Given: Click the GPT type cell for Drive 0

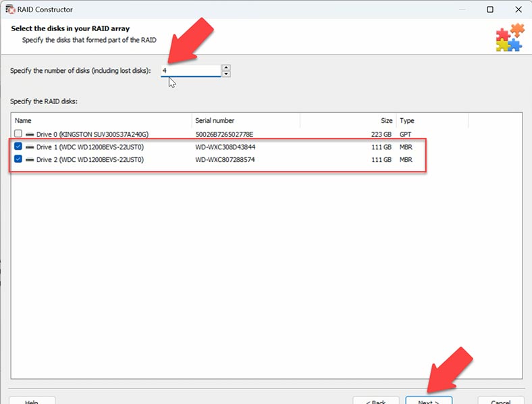Looking at the screenshot, I should [406, 134].
